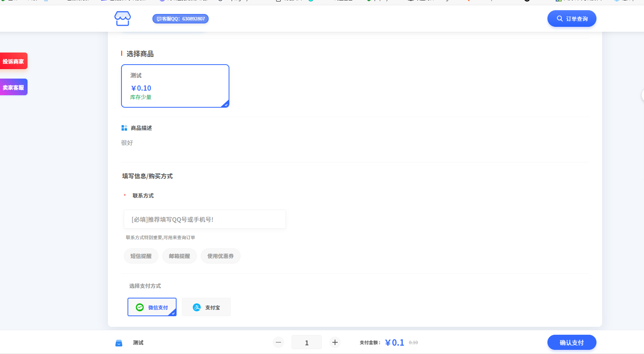The width and height of the screenshot is (644, 354).
Task: Click the contact information input field
Action: pyautogui.click(x=204, y=219)
